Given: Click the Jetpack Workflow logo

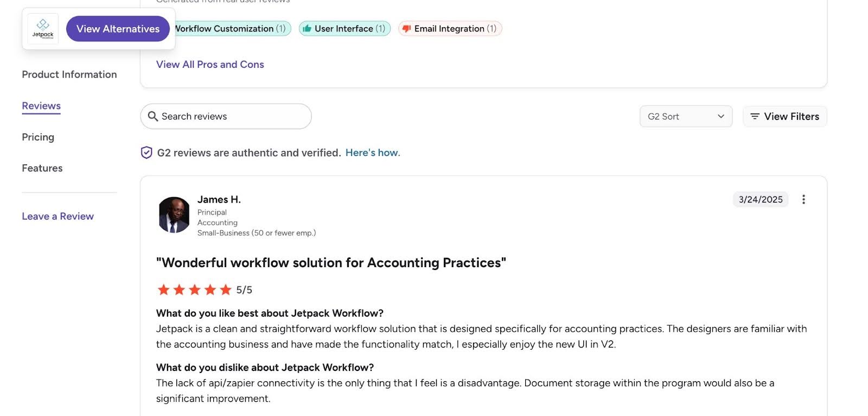Looking at the screenshot, I should (x=42, y=28).
